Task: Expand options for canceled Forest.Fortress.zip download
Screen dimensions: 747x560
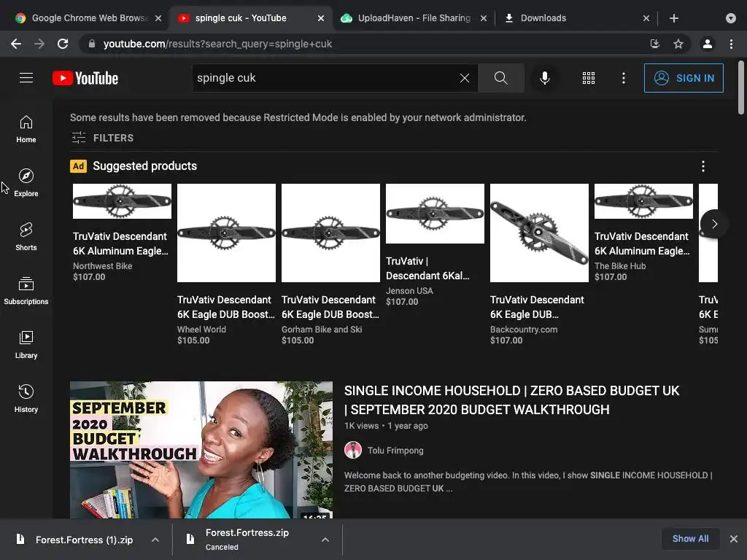Action: 325,540
